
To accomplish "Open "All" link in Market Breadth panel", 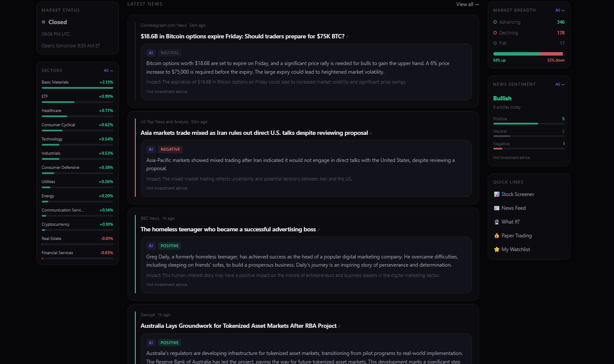I will point(560,10).
